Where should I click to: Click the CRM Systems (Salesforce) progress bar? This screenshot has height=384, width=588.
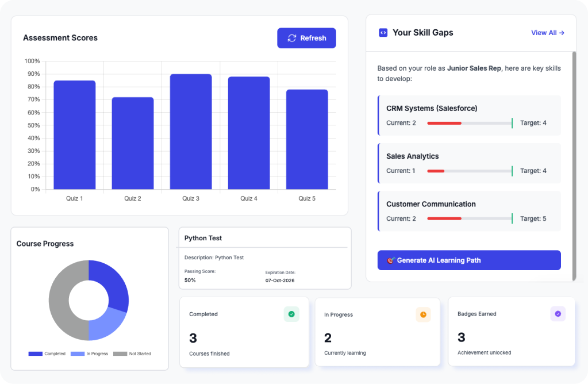469,123
